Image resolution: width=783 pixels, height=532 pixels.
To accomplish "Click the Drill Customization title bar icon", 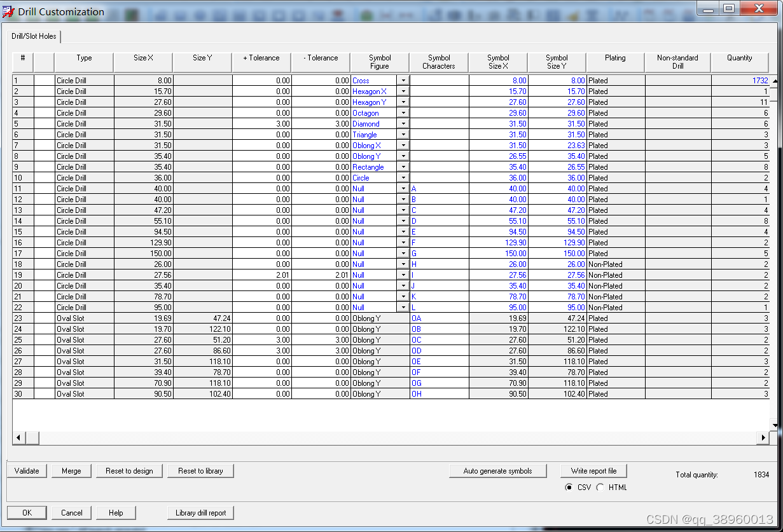I will tap(9, 11).
